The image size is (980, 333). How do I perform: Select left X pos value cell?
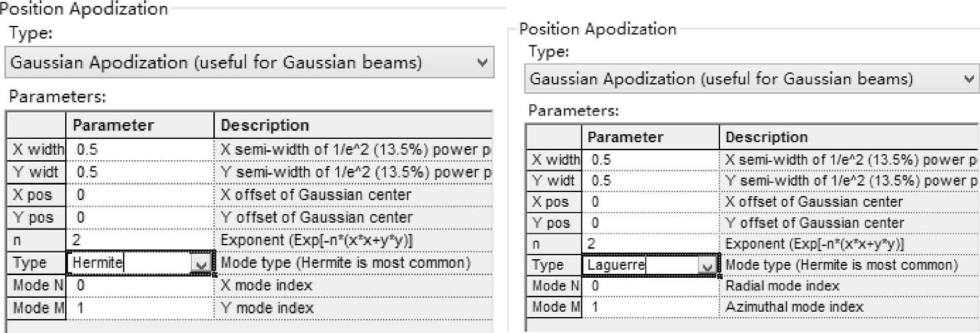coord(140,195)
